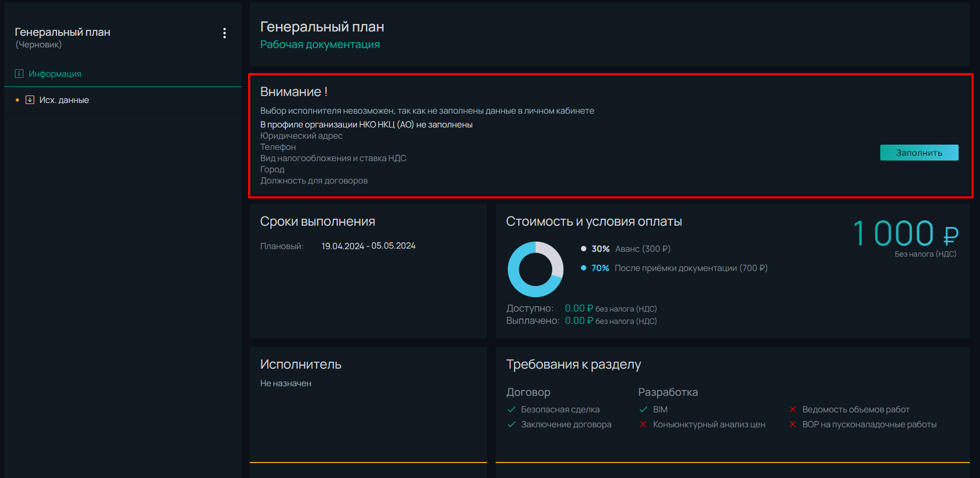Image resolution: width=980 pixels, height=478 pixels.
Task: Click the payment donut chart
Action: pyautogui.click(x=535, y=269)
